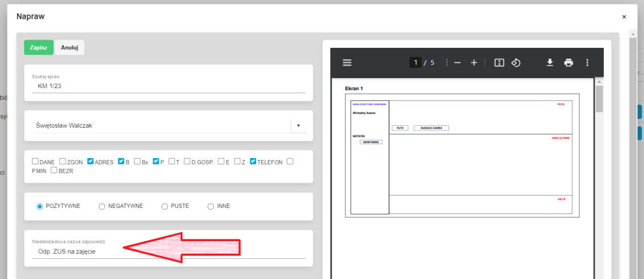The width and height of the screenshot is (644, 279).
Task: Check the E checkbox
Action: pos(221,161)
